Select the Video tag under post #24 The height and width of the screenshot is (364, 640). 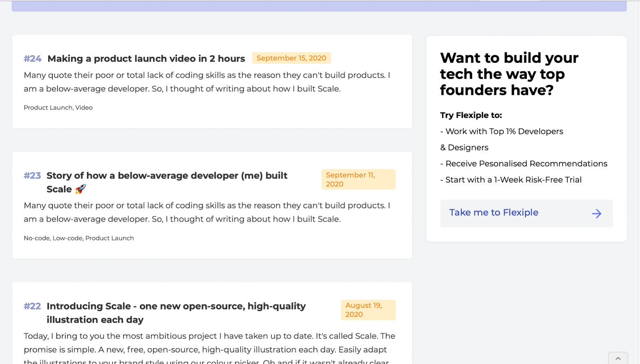(x=84, y=108)
